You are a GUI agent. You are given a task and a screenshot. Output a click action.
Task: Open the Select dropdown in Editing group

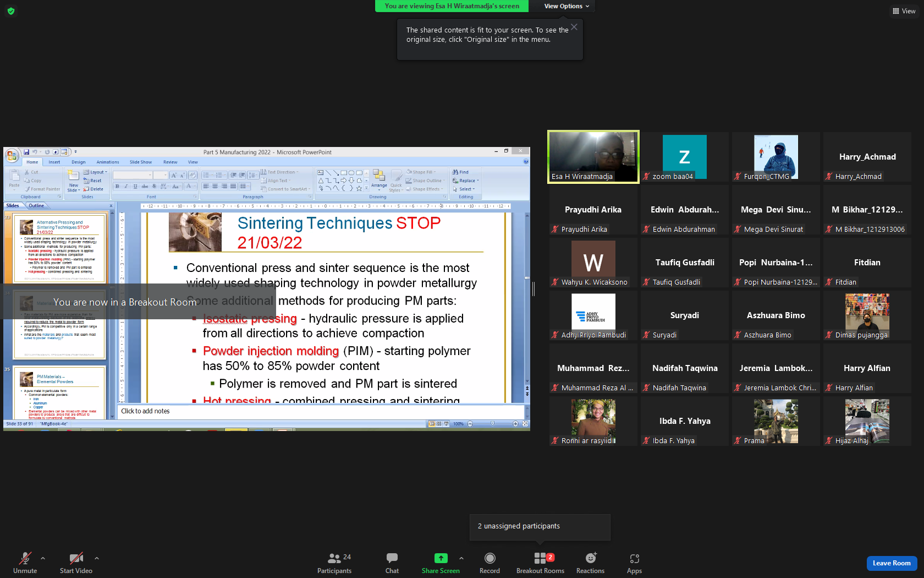tap(464, 189)
